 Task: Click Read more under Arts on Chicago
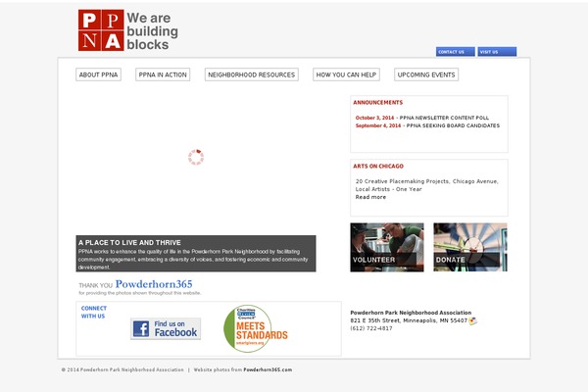coord(370,197)
